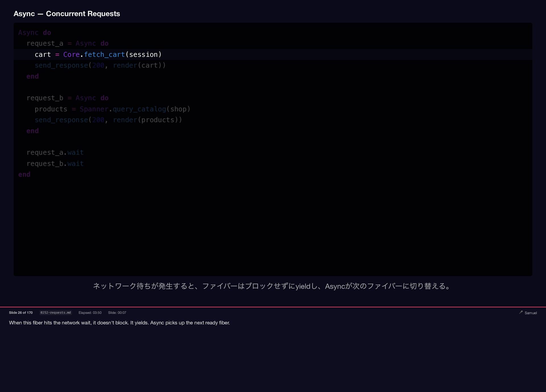Click the microphone icon beside Samuel
The width and height of the screenshot is (546, 392).
pos(521,312)
